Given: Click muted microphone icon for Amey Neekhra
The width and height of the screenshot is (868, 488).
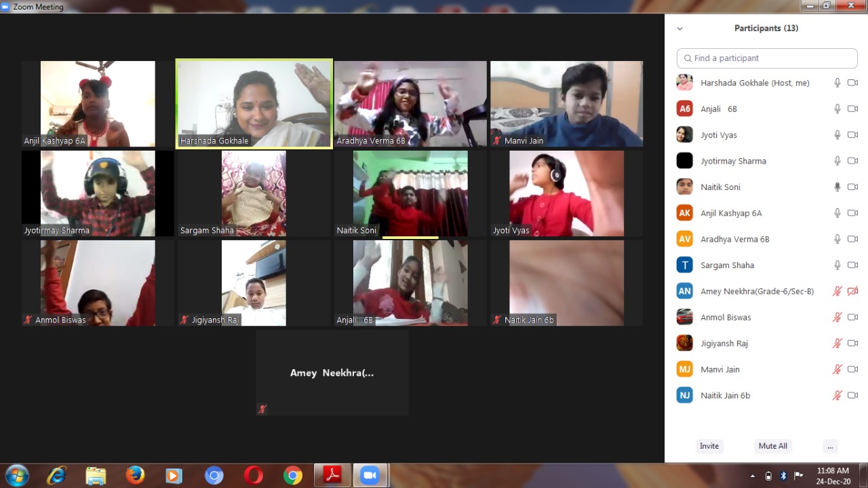Looking at the screenshot, I should click(837, 291).
